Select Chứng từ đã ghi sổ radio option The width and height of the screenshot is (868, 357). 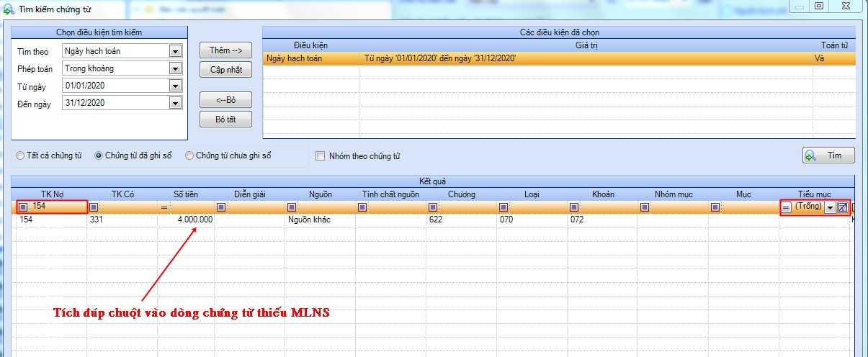tap(99, 155)
